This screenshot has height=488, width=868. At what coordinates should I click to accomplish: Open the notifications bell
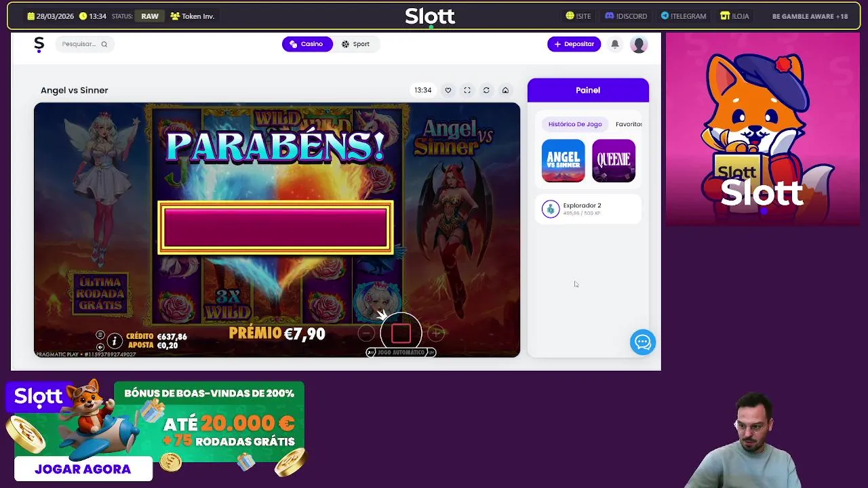(615, 44)
